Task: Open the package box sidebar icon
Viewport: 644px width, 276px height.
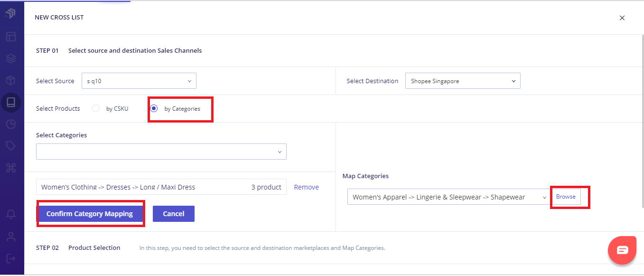Action: [x=11, y=80]
